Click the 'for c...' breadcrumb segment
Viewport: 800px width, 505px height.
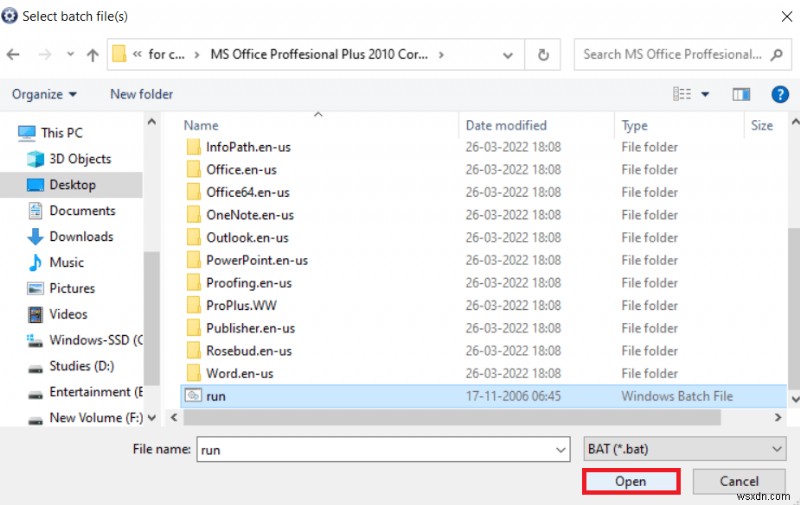click(166, 54)
